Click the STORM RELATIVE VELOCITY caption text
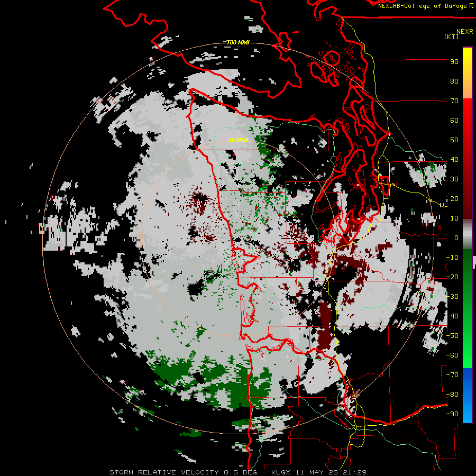This screenshot has width=476, height=476. pyautogui.click(x=164, y=472)
